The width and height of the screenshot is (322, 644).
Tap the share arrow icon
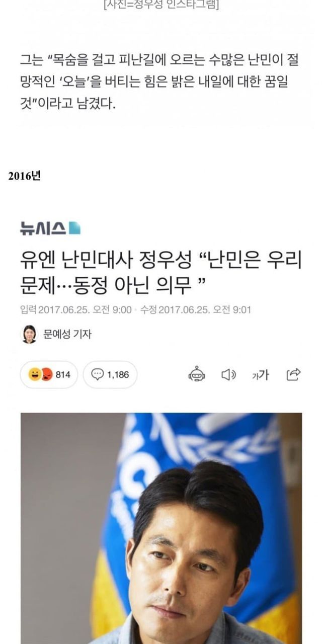293,374
